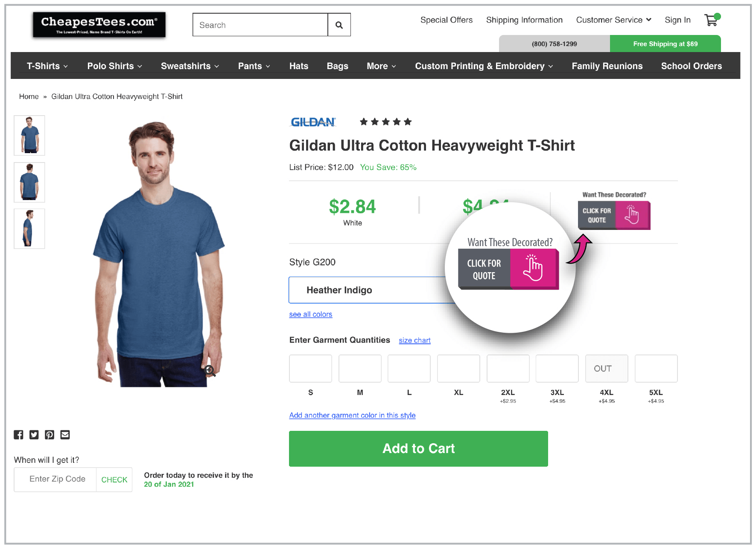756x549 pixels.
Task: Click the search magnifier button
Action: coord(339,25)
